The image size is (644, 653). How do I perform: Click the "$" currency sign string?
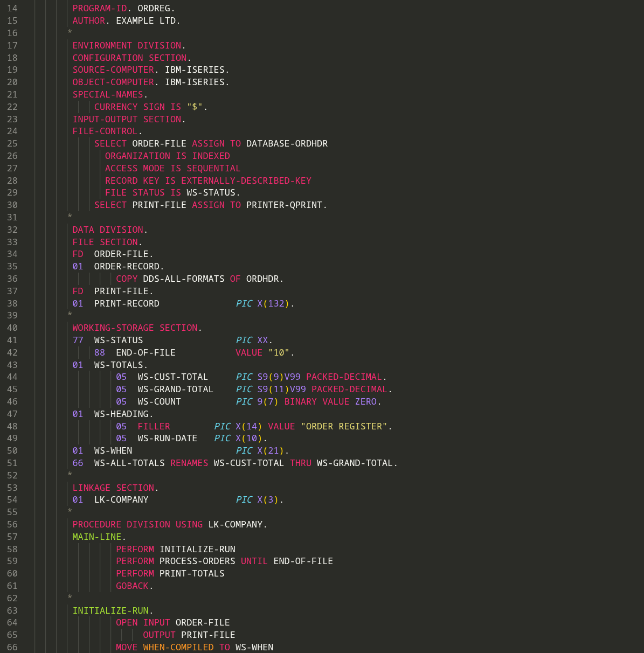195,107
